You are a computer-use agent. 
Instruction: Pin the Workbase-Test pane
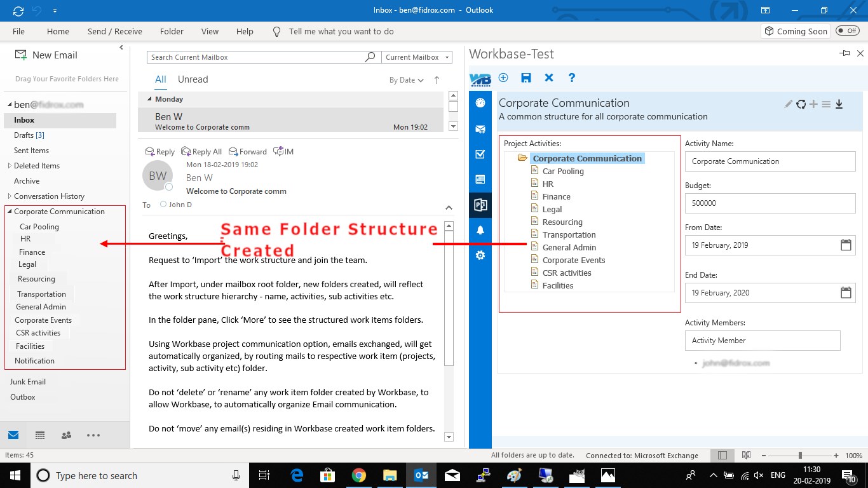pyautogui.click(x=844, y=54)
